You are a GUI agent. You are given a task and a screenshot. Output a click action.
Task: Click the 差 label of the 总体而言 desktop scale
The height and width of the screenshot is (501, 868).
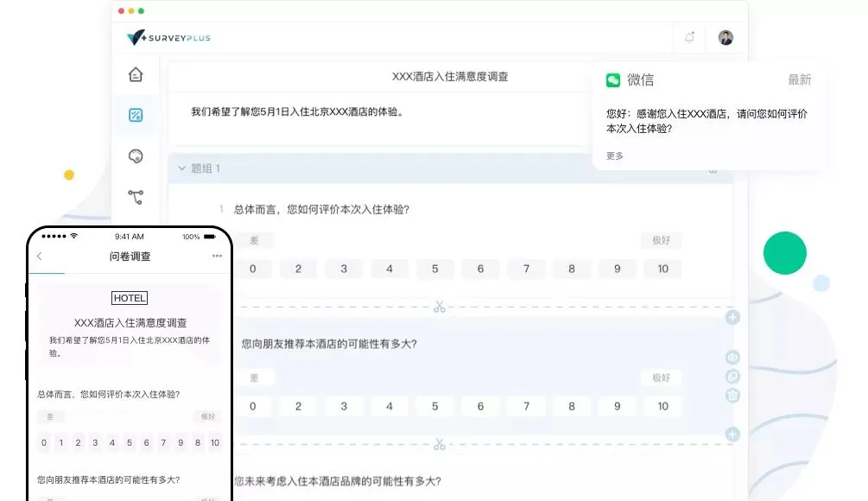pyautogui.click(x=254, y=240)
